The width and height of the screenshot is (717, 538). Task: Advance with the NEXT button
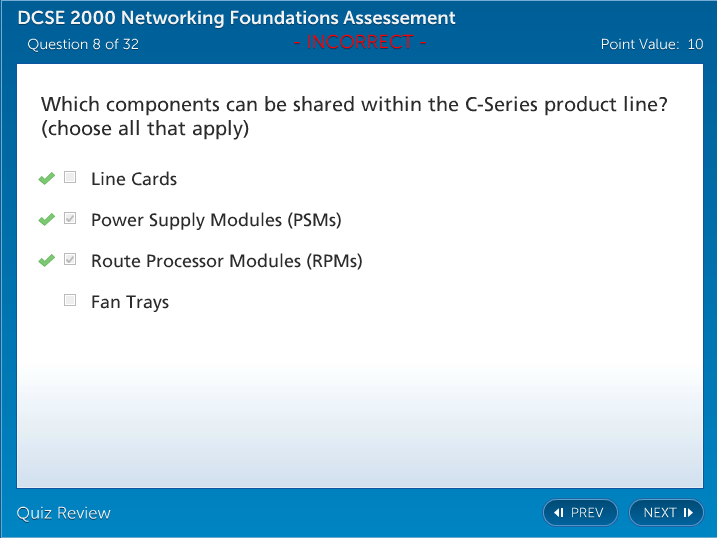(x=666, y=513)
